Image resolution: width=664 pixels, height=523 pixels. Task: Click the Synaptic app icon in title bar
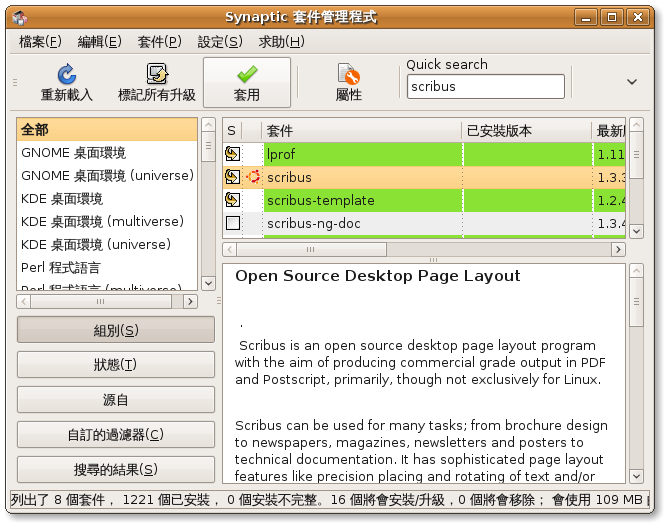tap(19, 18)
